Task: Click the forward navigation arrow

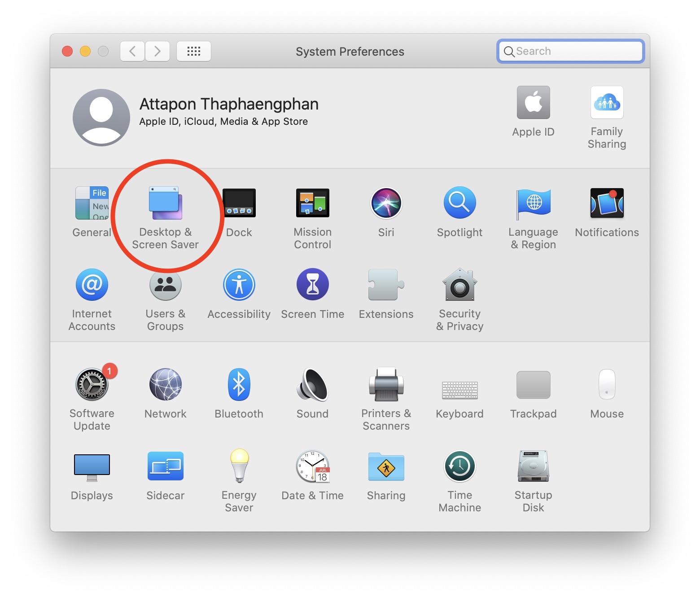Action: (x=157, y=51)
